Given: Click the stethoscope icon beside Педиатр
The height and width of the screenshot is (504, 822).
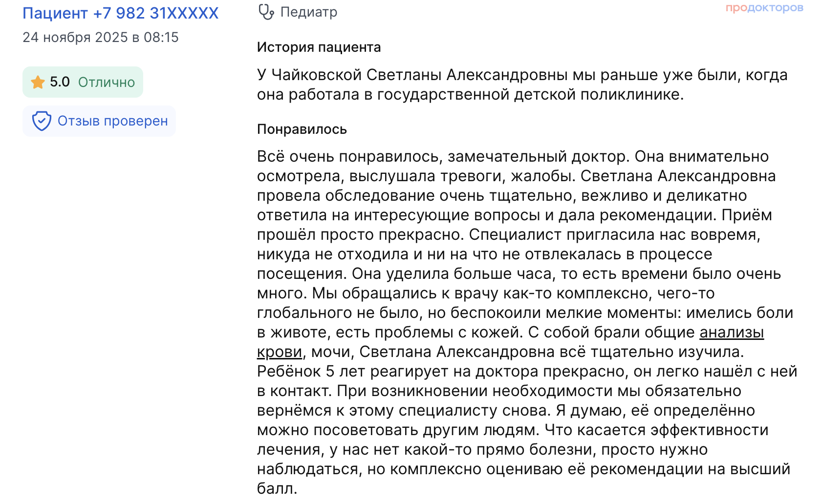Looking at the screenshot, I should (x=266, y=12).
